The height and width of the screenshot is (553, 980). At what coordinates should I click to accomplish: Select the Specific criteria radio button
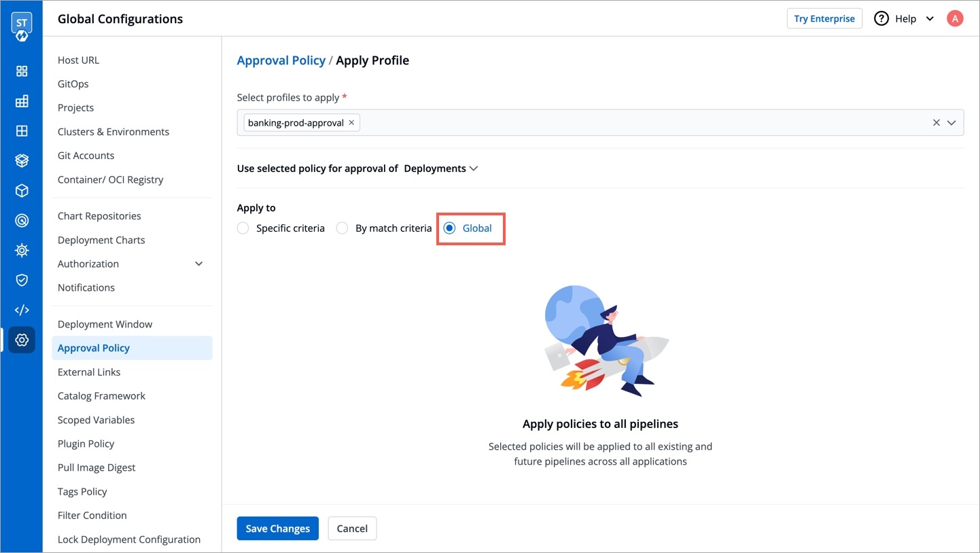click(243, 228)
